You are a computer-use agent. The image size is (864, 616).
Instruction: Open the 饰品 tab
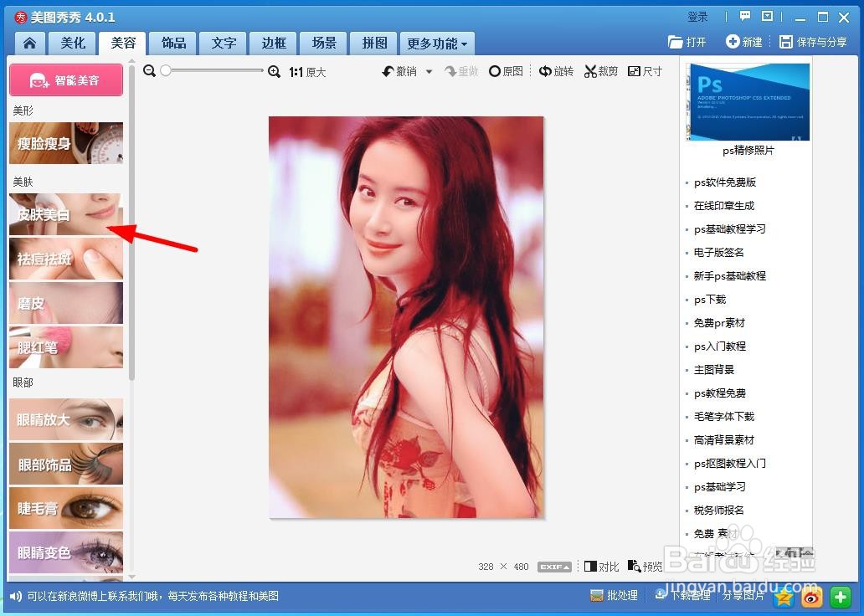point(173,43)
